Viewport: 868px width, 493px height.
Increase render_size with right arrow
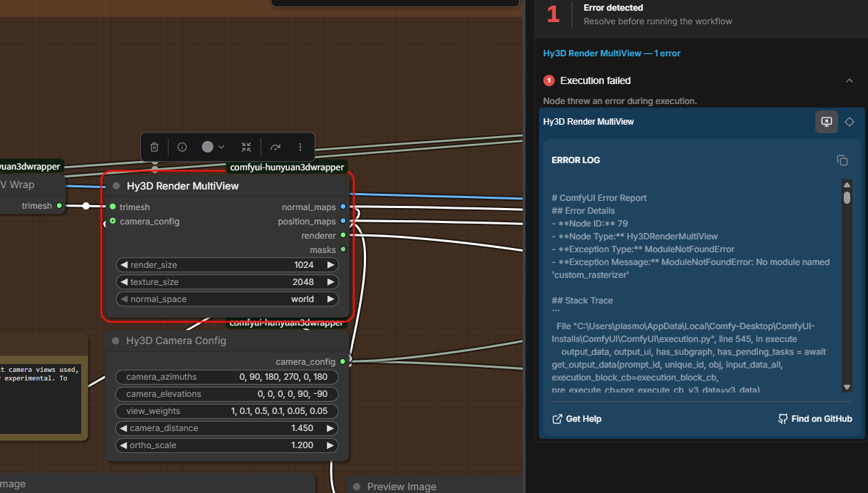pos(330,264)
